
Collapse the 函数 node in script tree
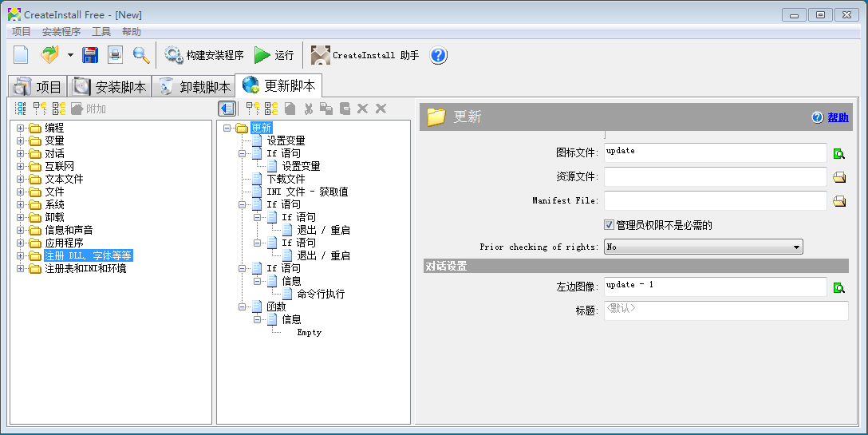coord(243,306)
